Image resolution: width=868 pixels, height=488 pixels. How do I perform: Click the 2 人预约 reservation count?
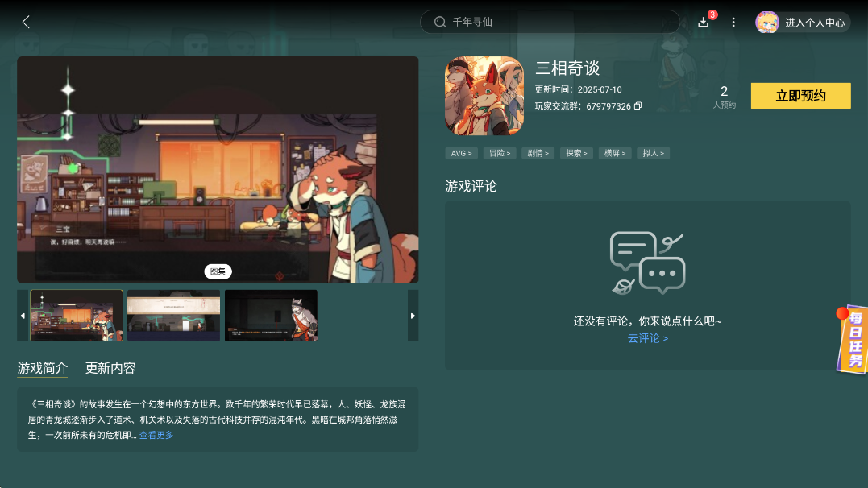(x=724, y=97)
